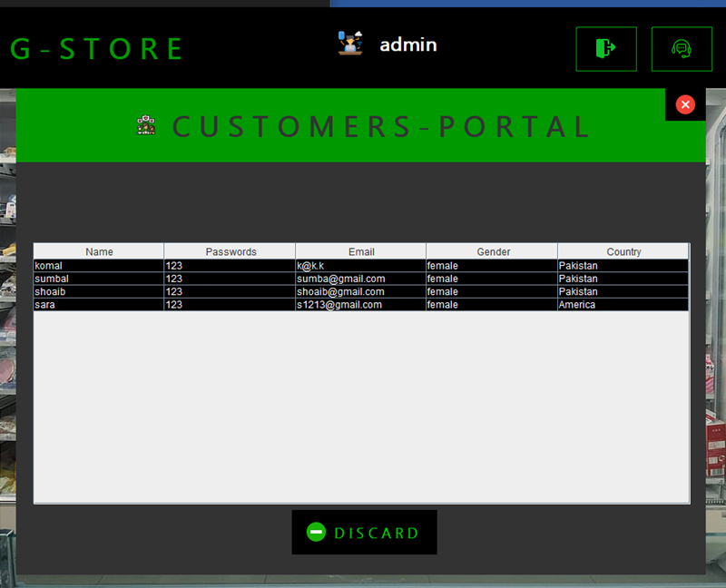Click the password cell in shoaib's row
Viewport: 726px width, 588px height.
coord(230,291)
